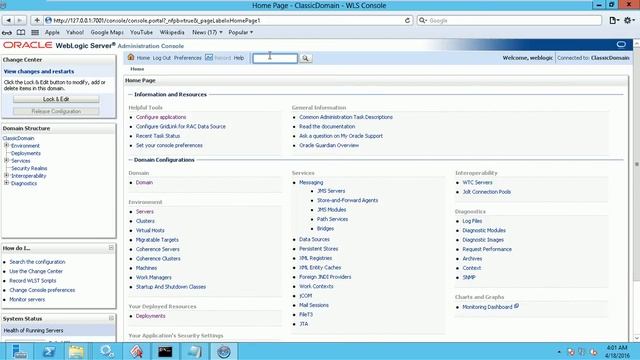The width and height of the screenshot is (640, 360).
Task: Open the WTC Servers link
Action: (x=477, y=182)
